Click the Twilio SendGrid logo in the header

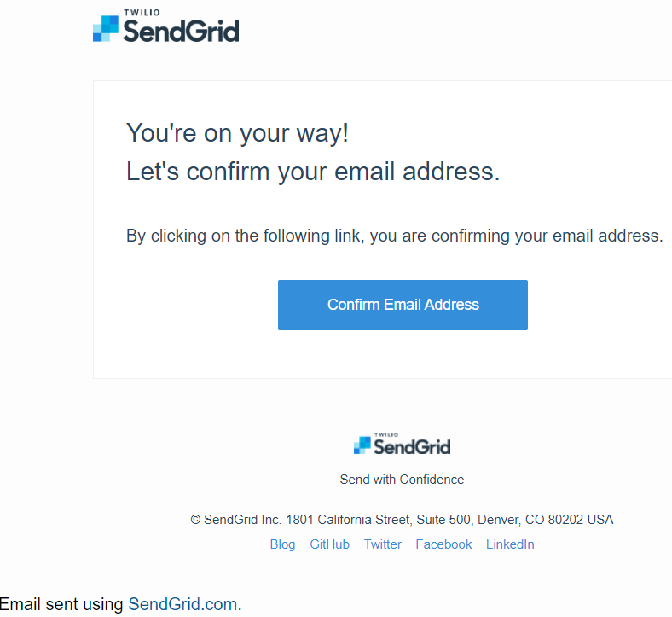[165, 26]
